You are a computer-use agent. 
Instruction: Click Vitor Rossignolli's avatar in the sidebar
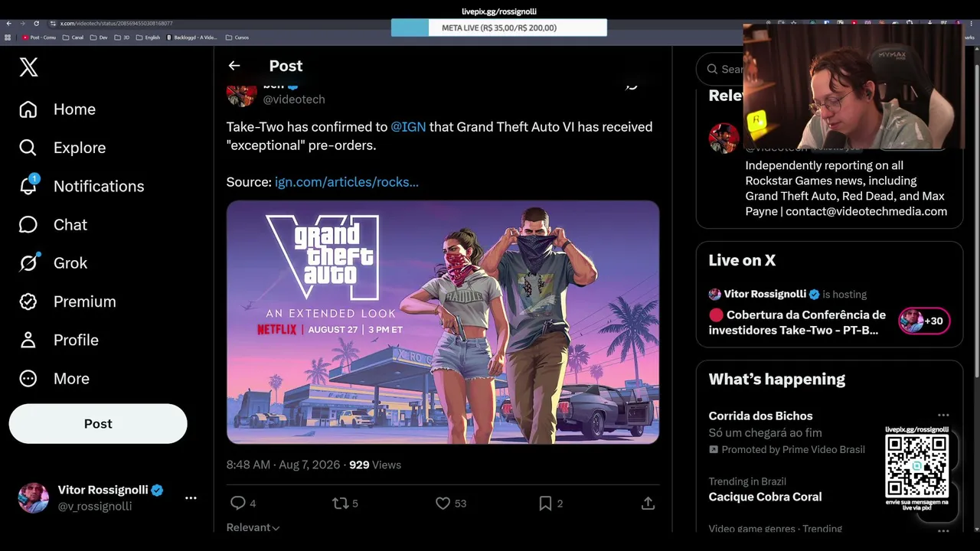pyautogui.click(x=34, y=497)
